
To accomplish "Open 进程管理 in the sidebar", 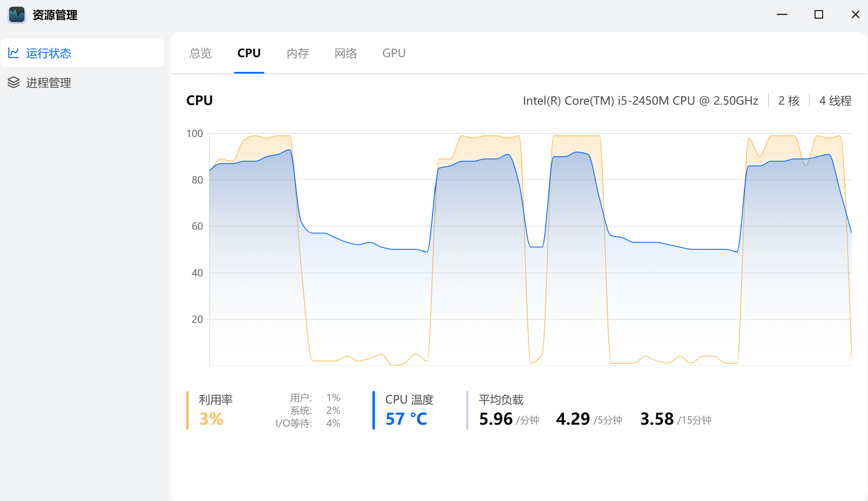I will tap(48, 83).
